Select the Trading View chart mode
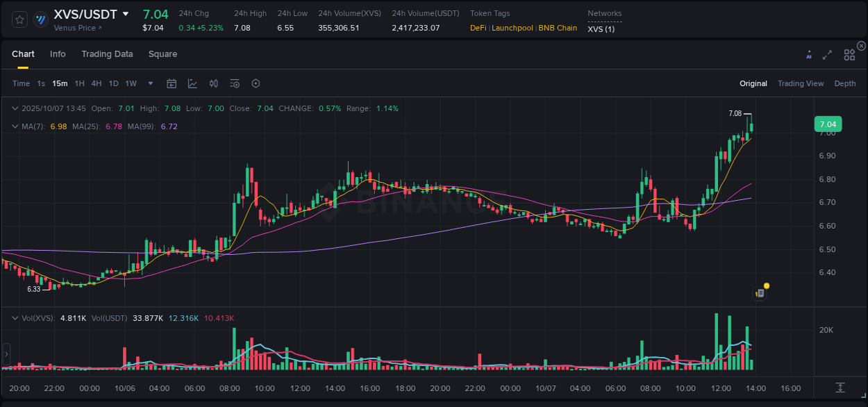 pos(801,83)
